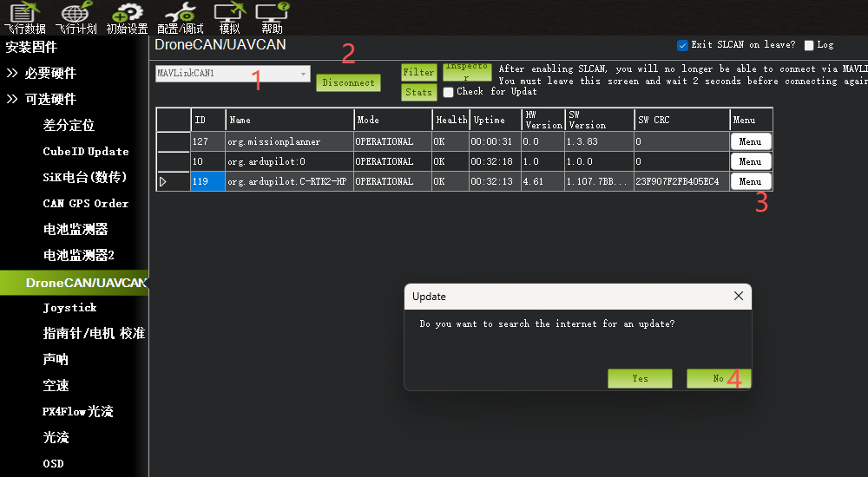868x477 pixels.
Task: Sort by the Uptime column header
Action: (x=495, y=120)
